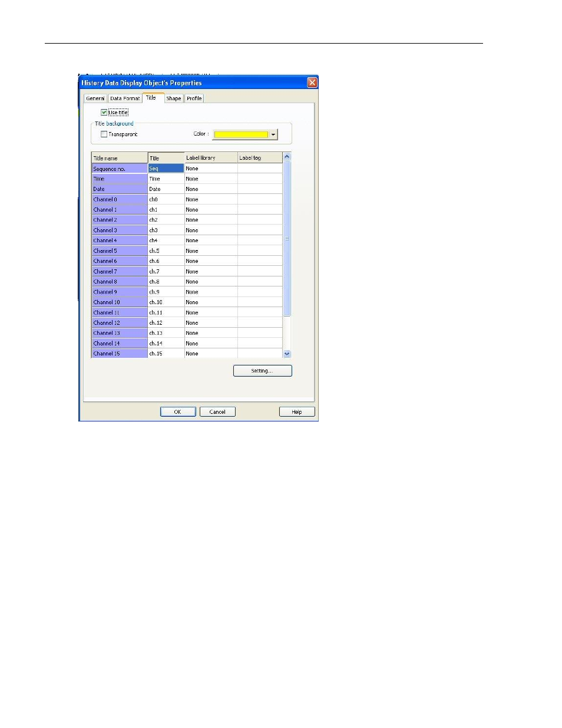Click the Label library column header
This screenshot has width=562, height=728.
pos(211,158)
